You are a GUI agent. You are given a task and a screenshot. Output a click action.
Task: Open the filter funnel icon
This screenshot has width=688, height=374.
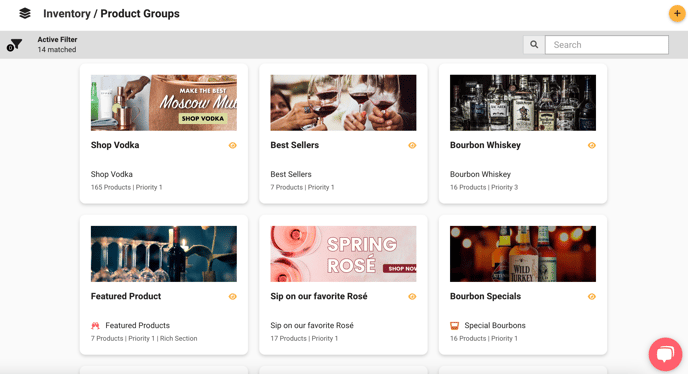click(x=14, y=45)
